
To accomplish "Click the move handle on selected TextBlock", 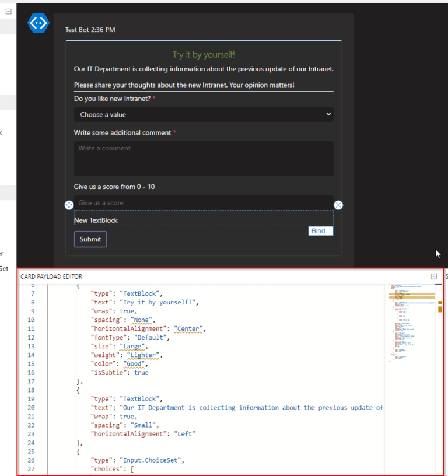I will (69, 205).
